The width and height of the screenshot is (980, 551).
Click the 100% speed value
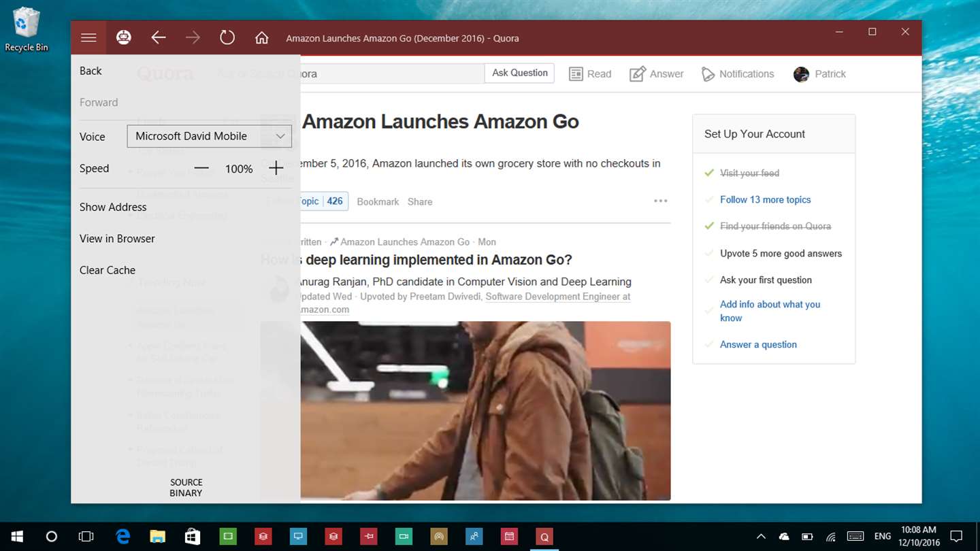(239, 169)
